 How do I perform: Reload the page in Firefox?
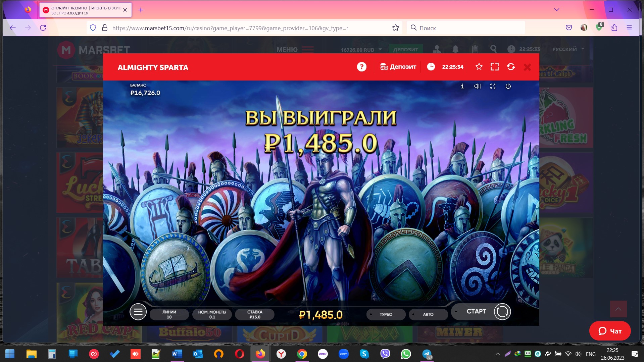coord(43,28)
